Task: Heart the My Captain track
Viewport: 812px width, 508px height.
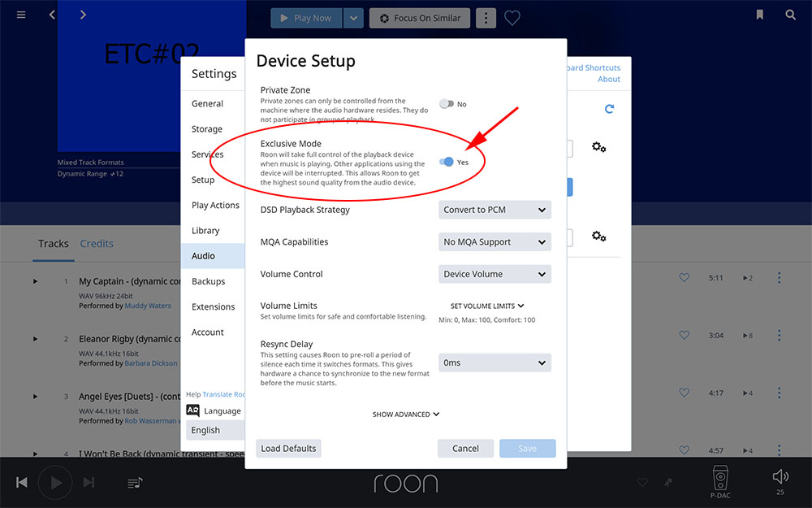Action: point(684,278)
